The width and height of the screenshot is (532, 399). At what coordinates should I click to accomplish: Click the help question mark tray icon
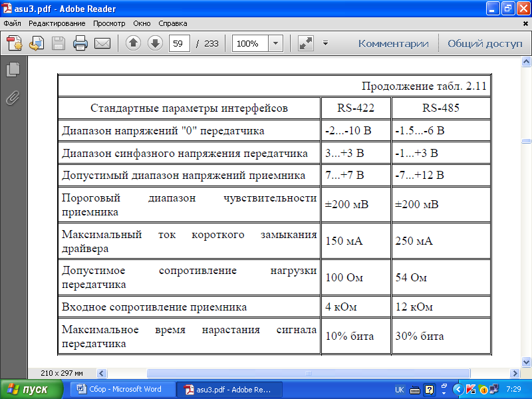[x=429, y=390]
